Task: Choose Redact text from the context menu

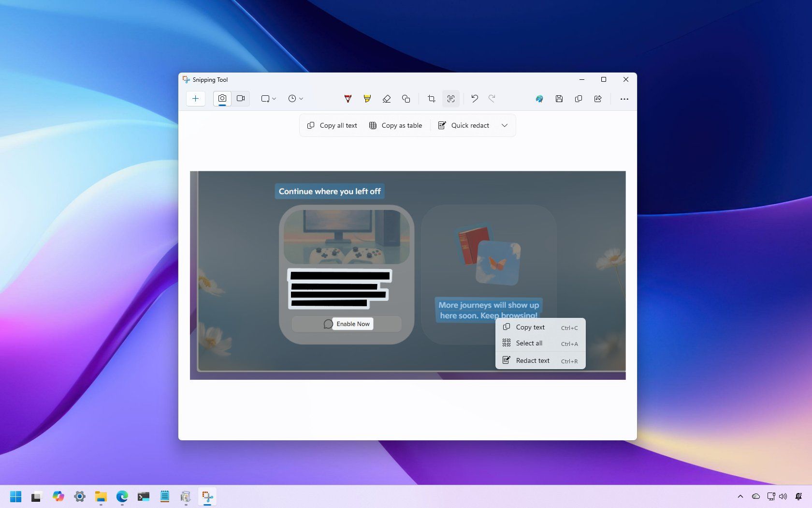Action: point(533,360)
